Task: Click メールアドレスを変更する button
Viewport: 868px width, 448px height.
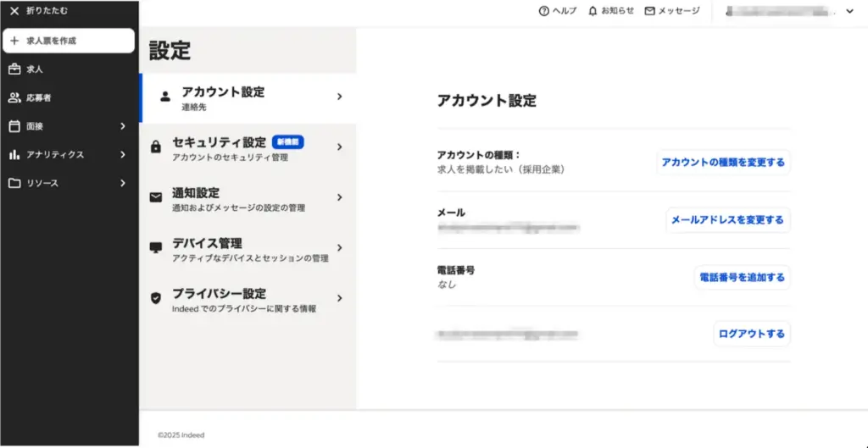Action: 727,220
